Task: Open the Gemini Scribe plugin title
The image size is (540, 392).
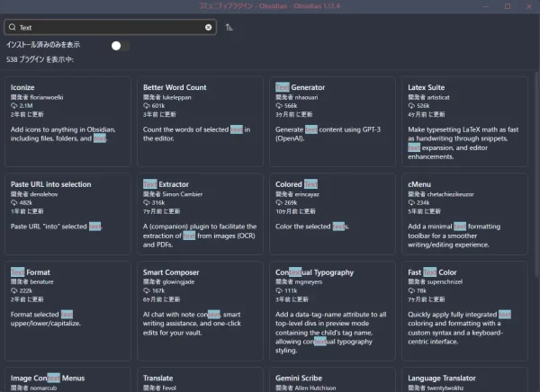Action: pos(299,379)
